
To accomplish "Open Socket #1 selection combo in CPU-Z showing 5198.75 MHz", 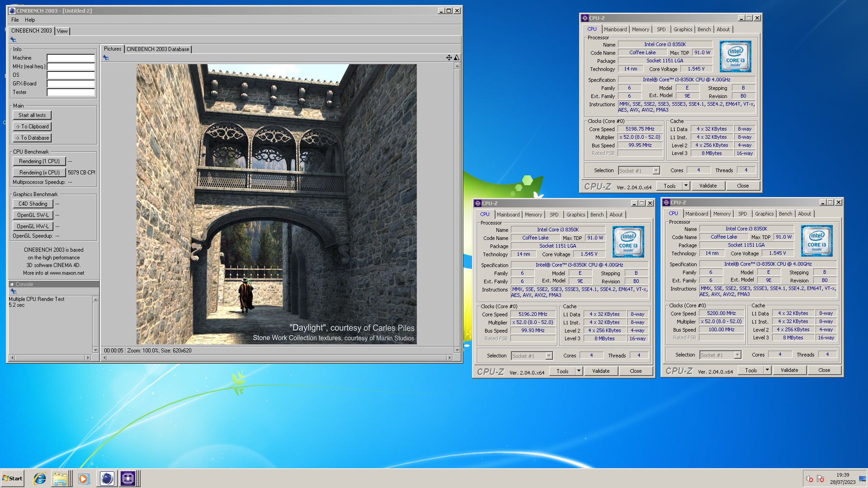I will tap(639, 171).
